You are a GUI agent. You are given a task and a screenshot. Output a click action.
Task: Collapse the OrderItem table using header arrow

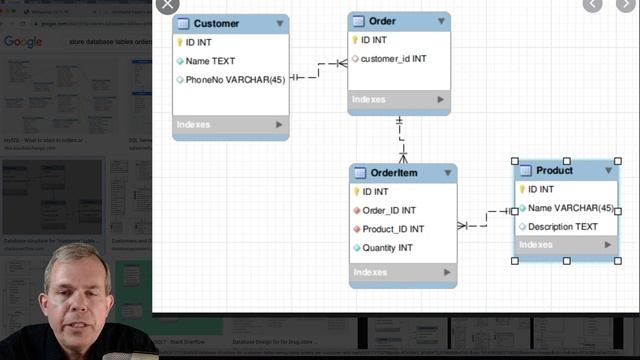(x=448, y=173)
